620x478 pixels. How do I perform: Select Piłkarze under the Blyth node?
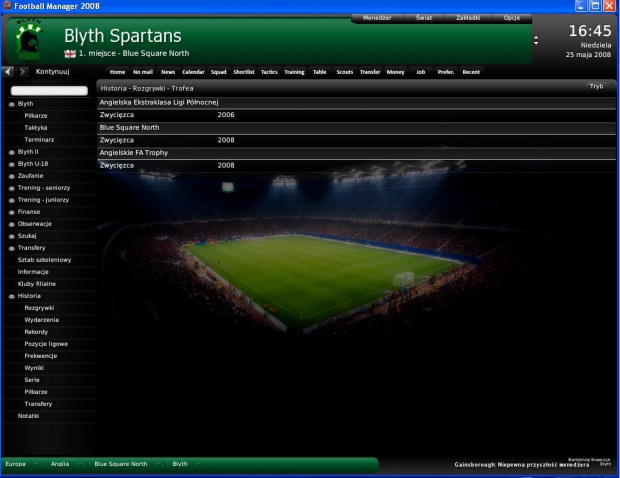[x=36, y=116]
